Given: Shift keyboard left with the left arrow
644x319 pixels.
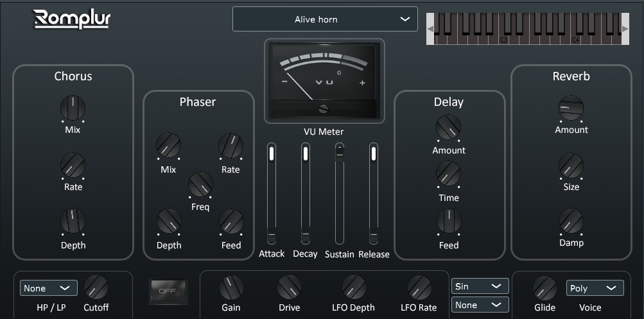Looking at the screenshot, I should (430, 29).
